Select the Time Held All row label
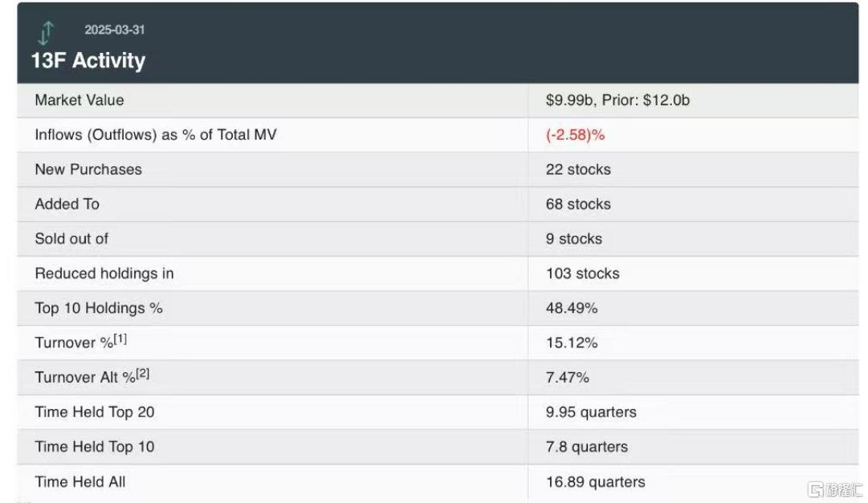The width and height of the screenshot is (868, 503). click(79, 482)
